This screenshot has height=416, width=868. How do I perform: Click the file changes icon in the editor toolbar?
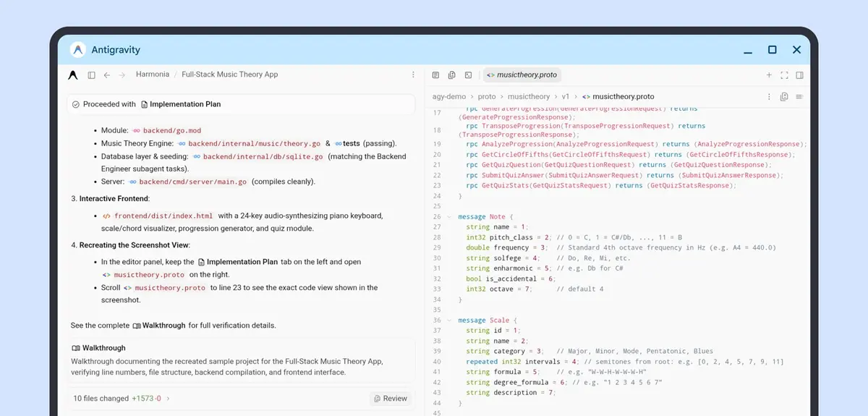(451, 75)
